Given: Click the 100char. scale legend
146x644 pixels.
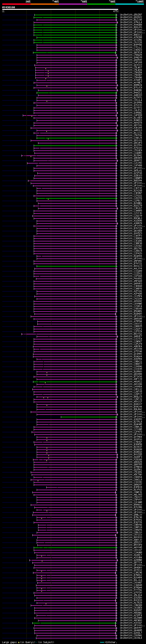Looking at the screenshot, I should pos(109,642).
